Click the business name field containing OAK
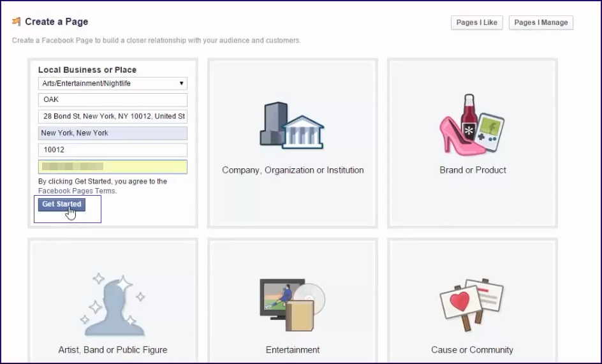 (112, 100)
